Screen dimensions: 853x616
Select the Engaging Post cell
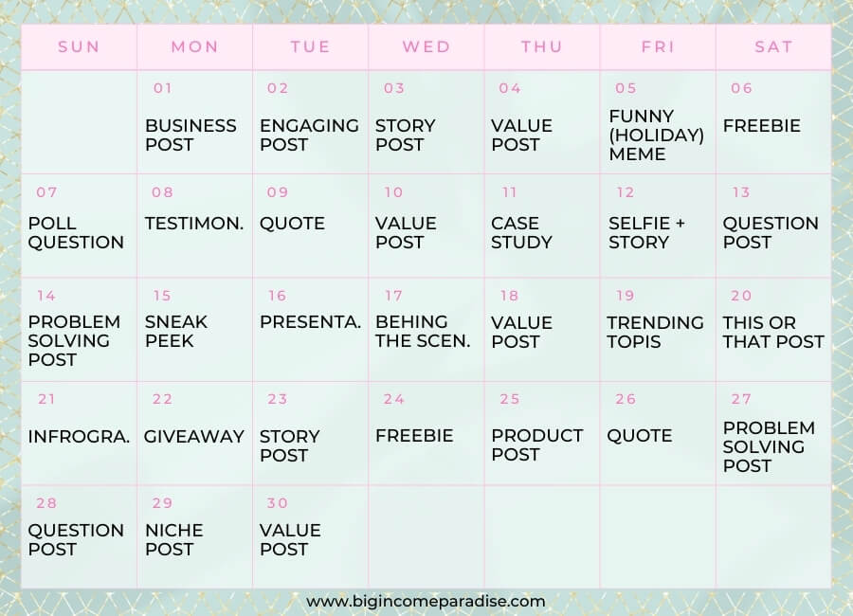309,135
